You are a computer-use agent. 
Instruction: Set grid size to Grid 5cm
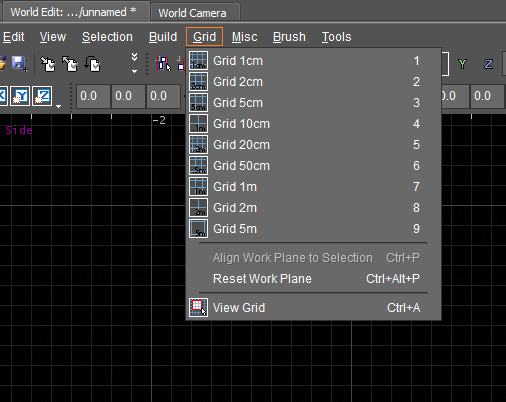313,103
